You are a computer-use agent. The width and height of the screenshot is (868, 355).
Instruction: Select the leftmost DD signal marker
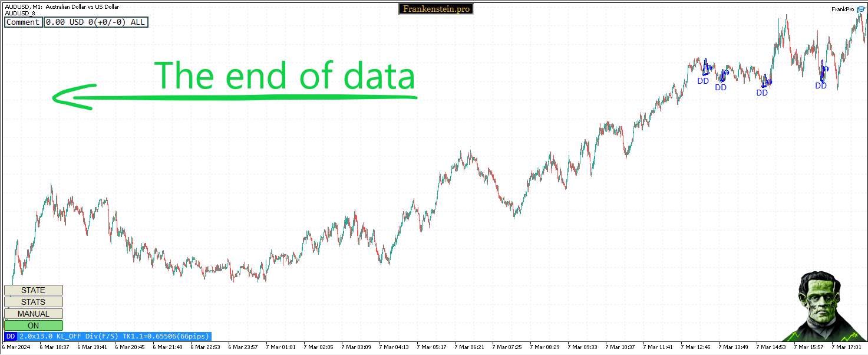(703, 81)
